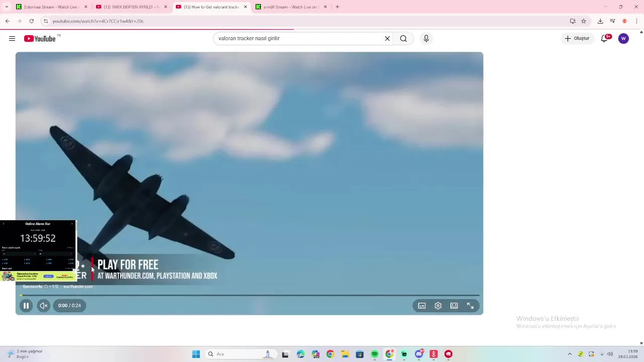
Task: Install app icon in address bar
Action: pyautogui.click(x=573, y=21)
